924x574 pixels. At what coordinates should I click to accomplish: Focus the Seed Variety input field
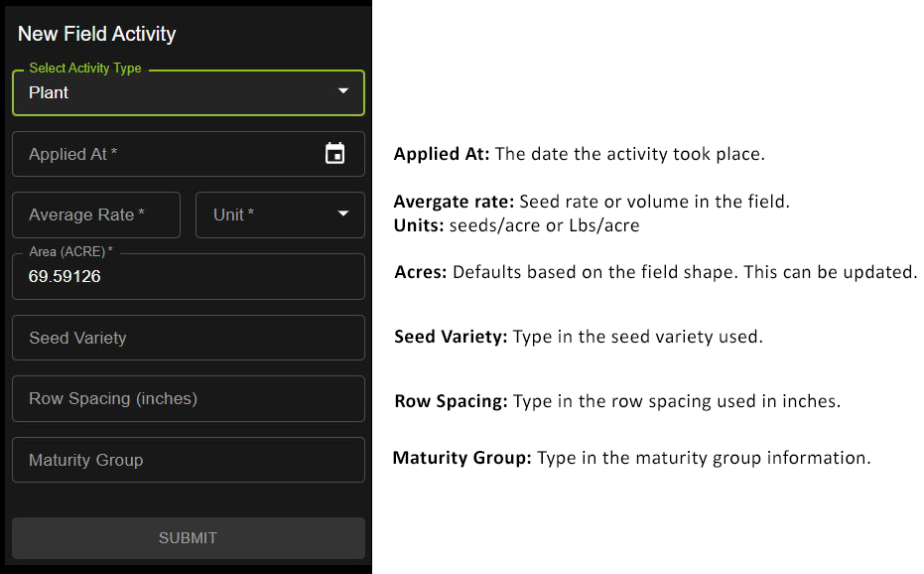(188, 338)
